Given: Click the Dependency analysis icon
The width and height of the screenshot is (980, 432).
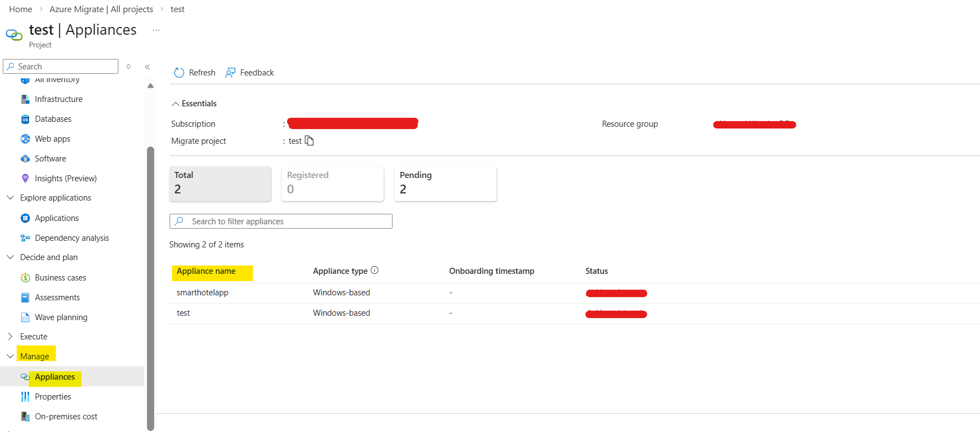Looking at the screenshot, I should tap(25, 238).
